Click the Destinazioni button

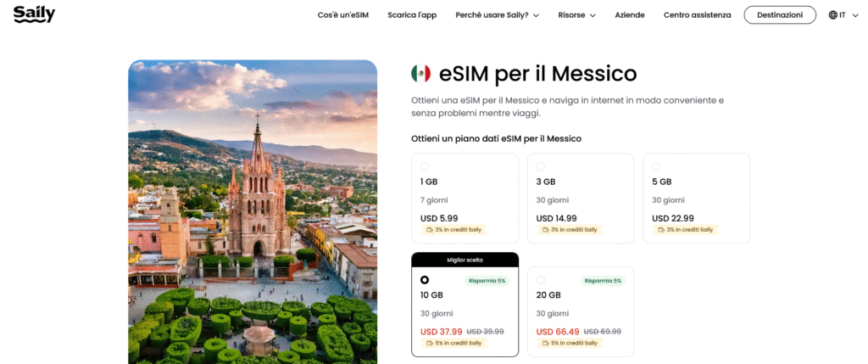(780, 15)
